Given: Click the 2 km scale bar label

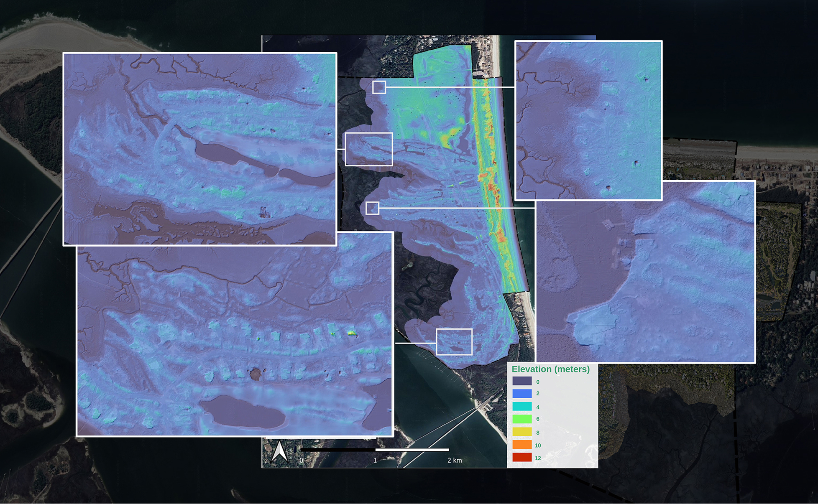Looking at the screenshot, I should [x=454, y=461].
